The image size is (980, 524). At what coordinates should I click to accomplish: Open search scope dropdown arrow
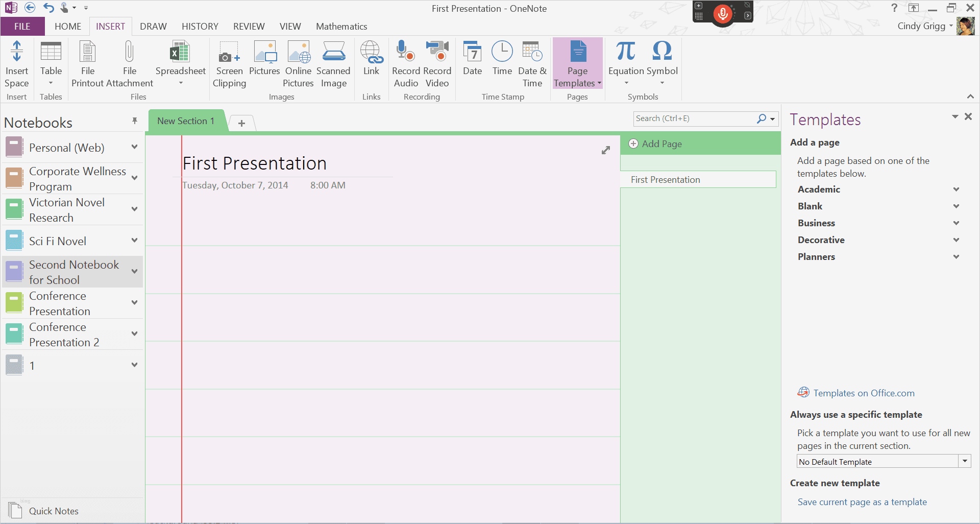773,119
